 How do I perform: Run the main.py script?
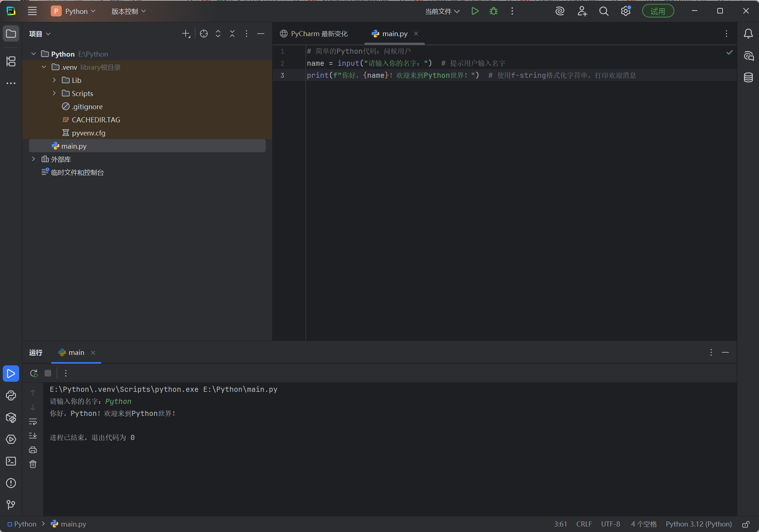[x=474, y=11]
